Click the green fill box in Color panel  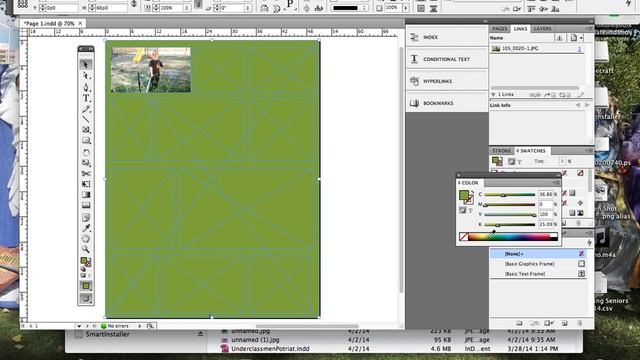tap(463, 195)
